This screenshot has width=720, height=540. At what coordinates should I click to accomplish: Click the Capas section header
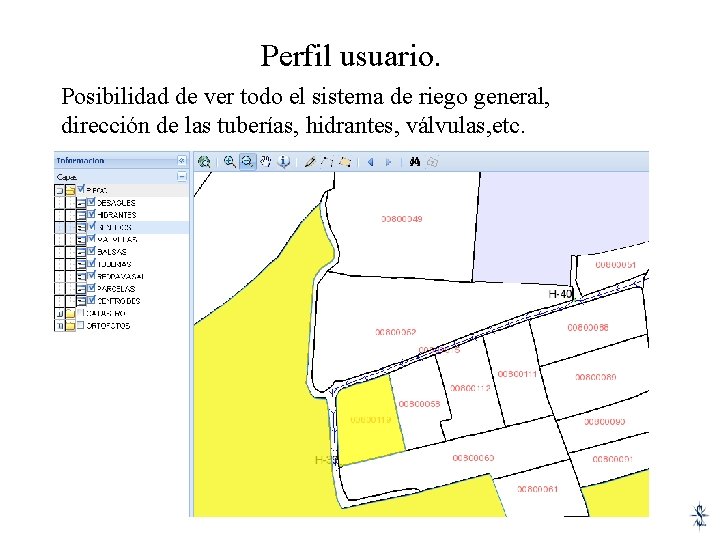121,176
